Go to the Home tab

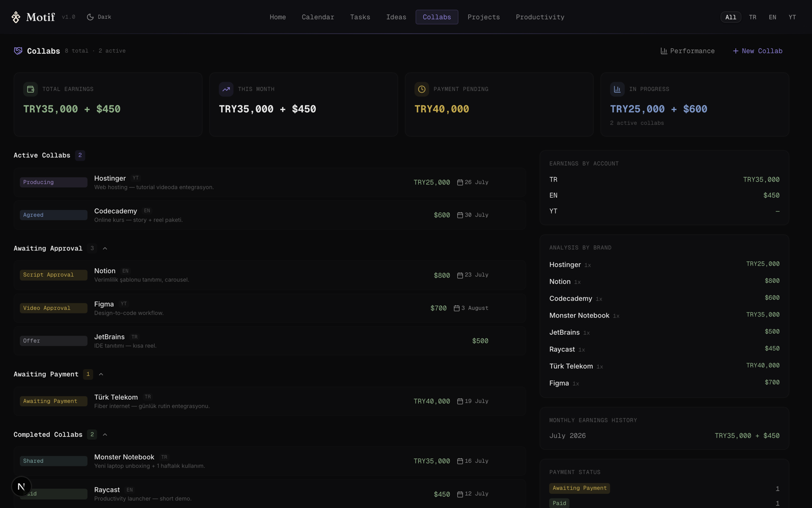pyautogui.click(x=278, y=17)
